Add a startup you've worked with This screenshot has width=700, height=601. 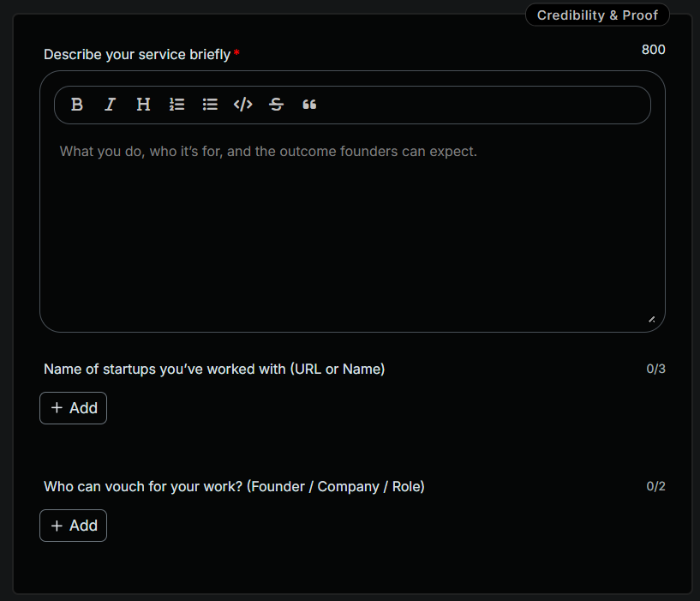point(73,408)
